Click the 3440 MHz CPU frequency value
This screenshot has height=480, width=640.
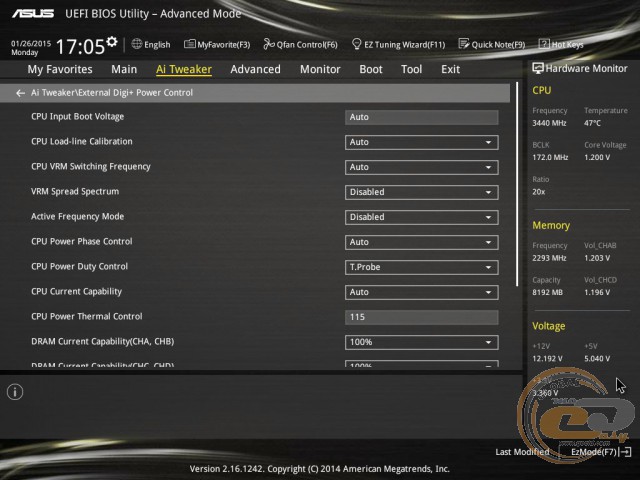[x=549, y=123]
